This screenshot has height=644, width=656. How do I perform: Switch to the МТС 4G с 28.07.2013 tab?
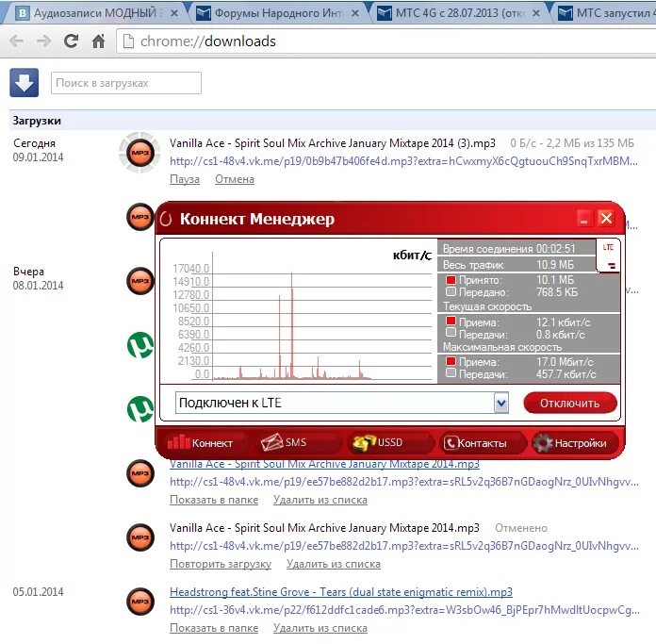coord(458,13)
